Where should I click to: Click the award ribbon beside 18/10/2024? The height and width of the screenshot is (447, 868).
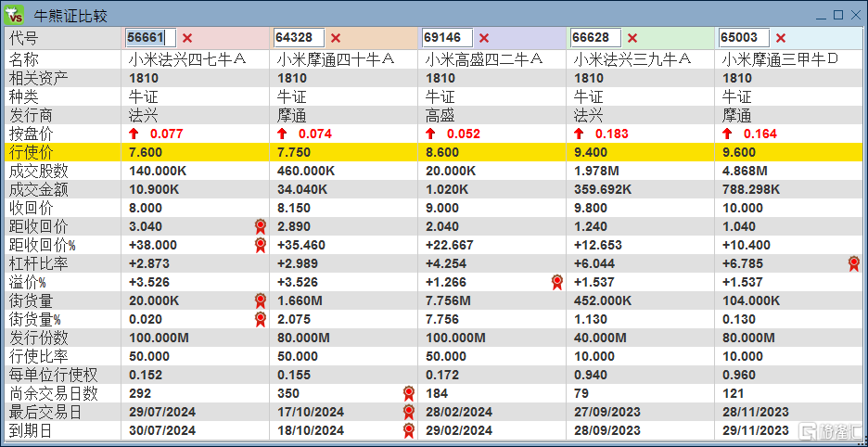(409, 431)
